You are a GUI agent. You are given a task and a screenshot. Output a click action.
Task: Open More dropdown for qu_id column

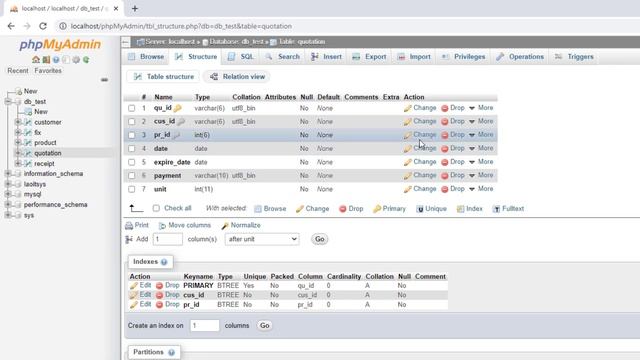481,108
